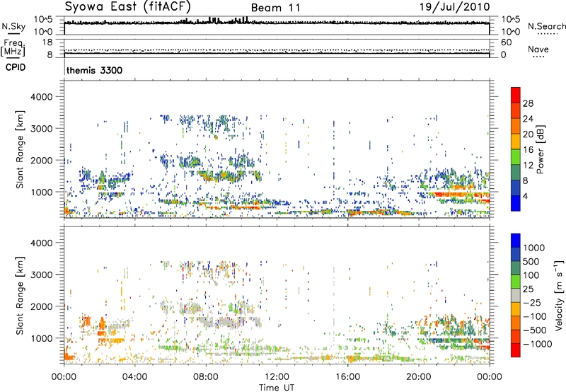
Task: Click inside the frequency trace panel
Action: [277, 48]
